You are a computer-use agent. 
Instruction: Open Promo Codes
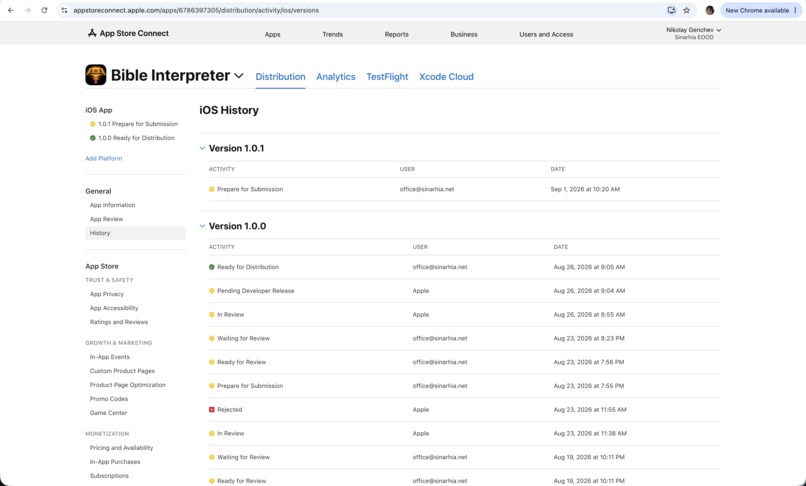109,399
